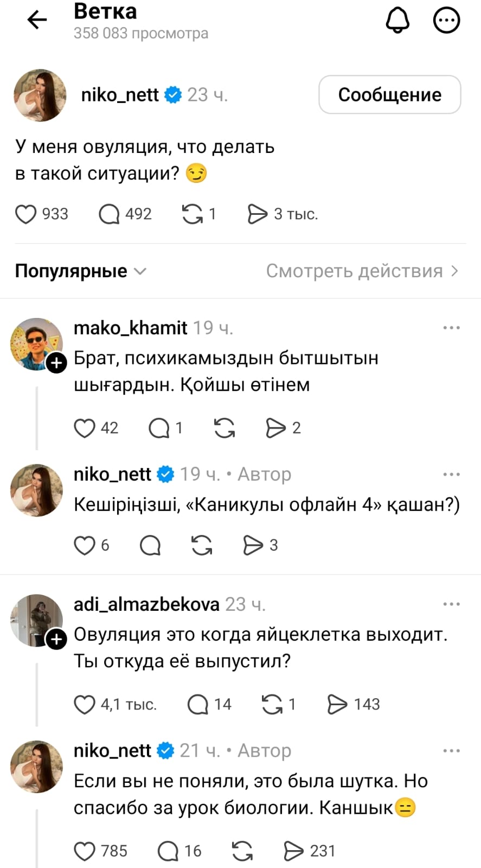Follow adi_almazbekova via avatar plus badge
481x868 pixels.
[56, 640]
